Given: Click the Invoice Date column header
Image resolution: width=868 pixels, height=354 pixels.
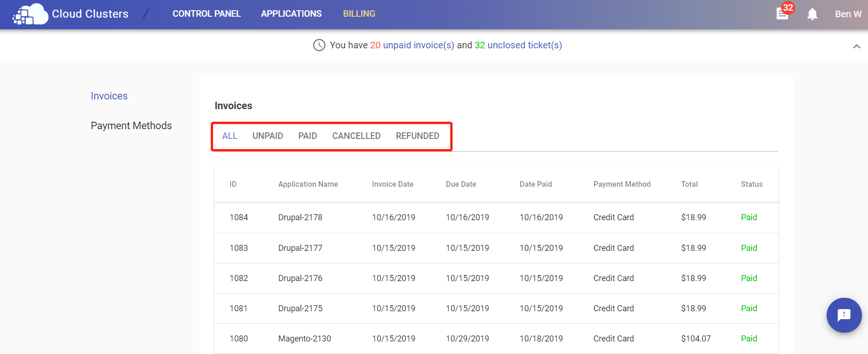Looking at the screenshot, I should coord(393,184).
